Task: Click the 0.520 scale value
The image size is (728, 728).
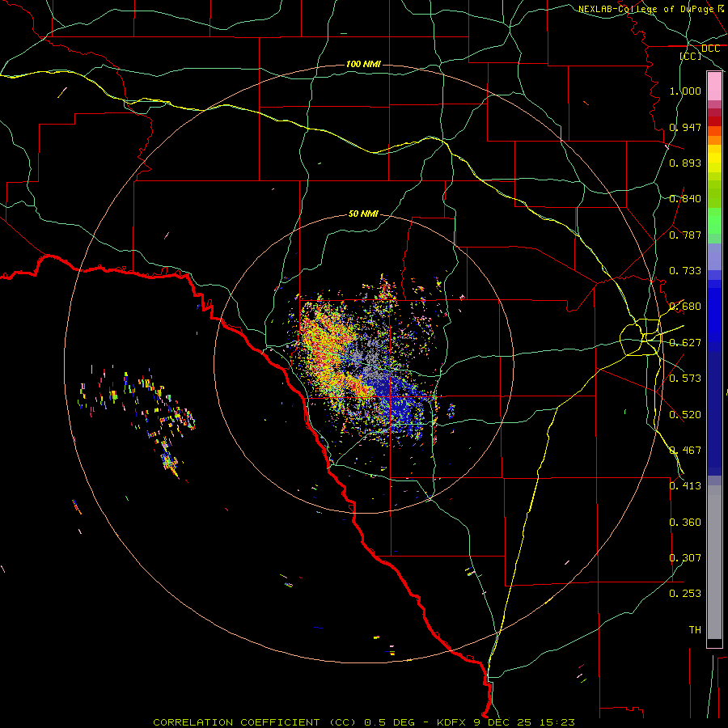Action: 685,415
